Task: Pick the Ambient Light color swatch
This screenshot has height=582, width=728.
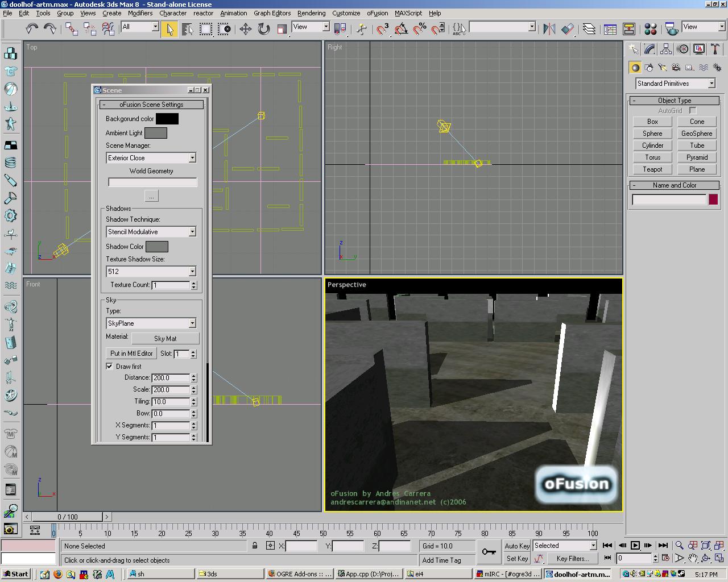Action: click(155, 133)
